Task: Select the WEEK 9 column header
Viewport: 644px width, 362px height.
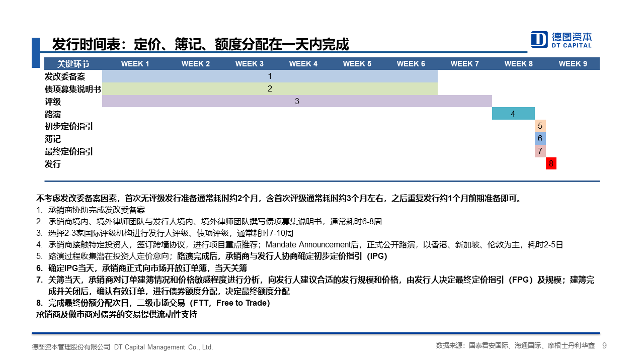Action: pyautogui.click(x=573, y=64)
